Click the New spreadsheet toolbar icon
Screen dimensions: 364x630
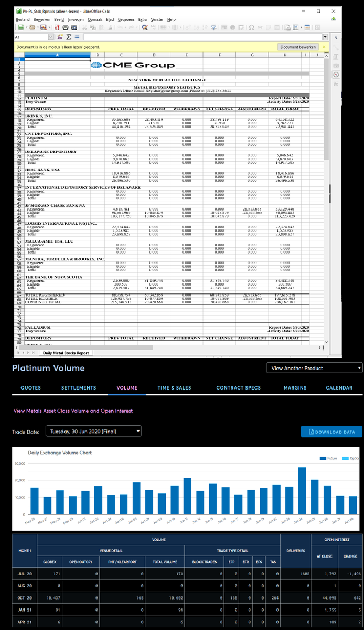pyautogui.click(x=21, y=27)
